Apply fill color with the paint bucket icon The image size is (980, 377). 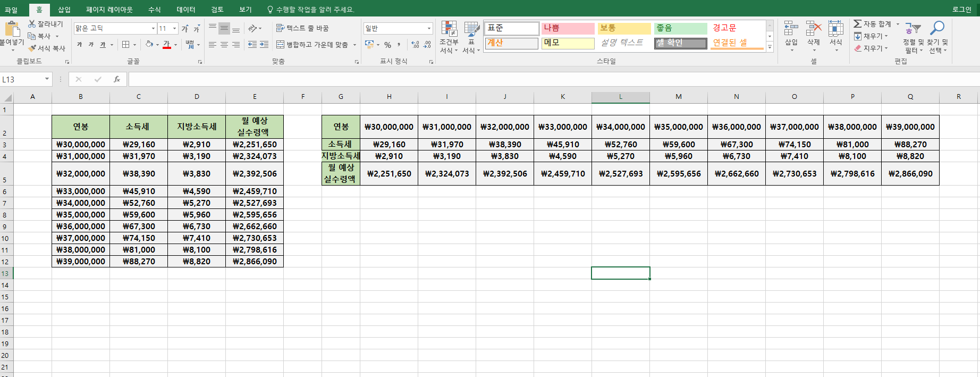(149, 45)
